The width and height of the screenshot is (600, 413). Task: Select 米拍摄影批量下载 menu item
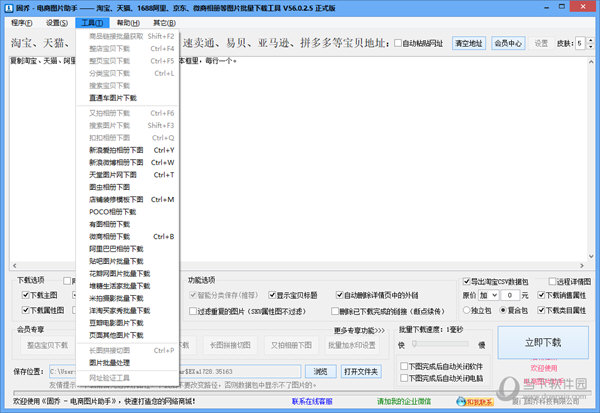(x=127, y=298)
